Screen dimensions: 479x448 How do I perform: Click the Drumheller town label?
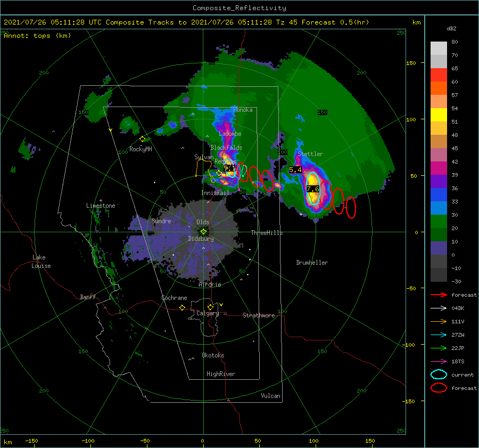pyautogui.click(x=312, y=263)
